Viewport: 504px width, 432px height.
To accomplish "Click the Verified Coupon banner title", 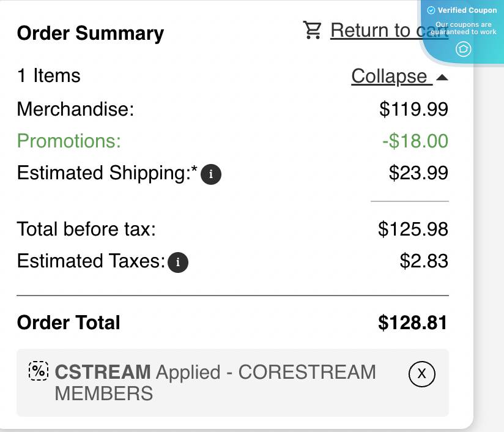I will pos(467,10).
